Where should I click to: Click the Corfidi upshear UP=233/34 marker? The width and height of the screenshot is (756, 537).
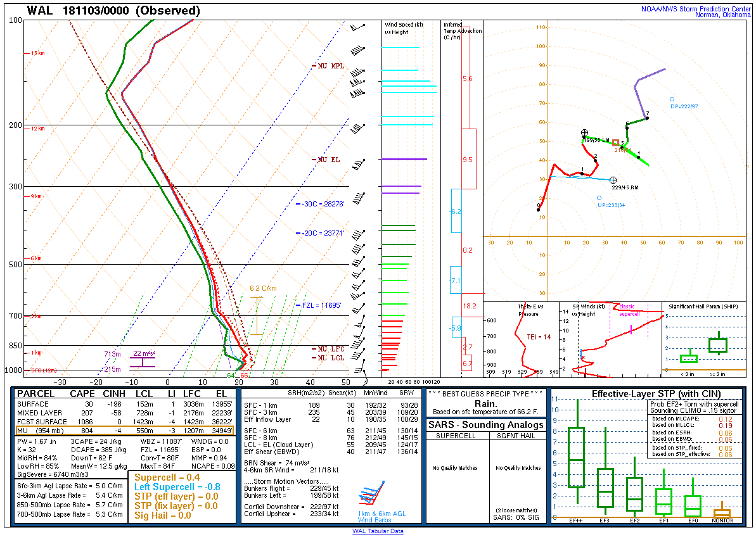coord(599,198)
